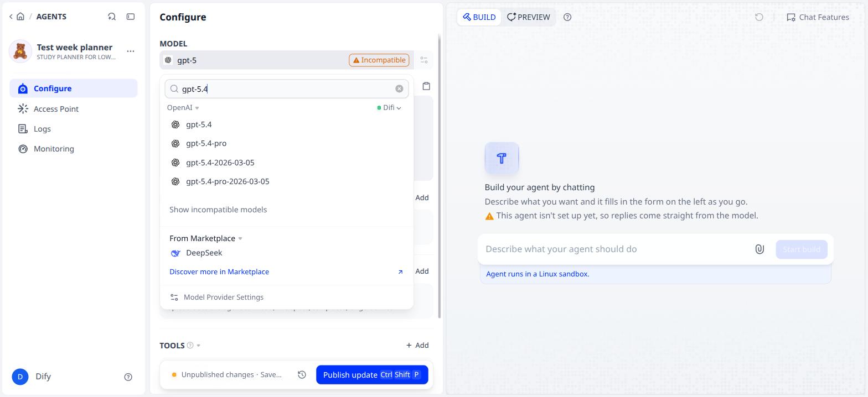Open Model Provider Settings
868x397 pixels.
point(216,297)
